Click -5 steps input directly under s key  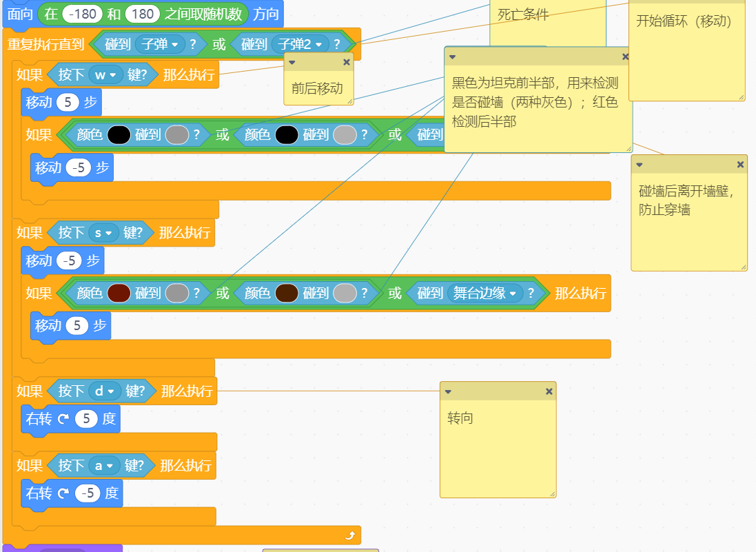point(69,260)
